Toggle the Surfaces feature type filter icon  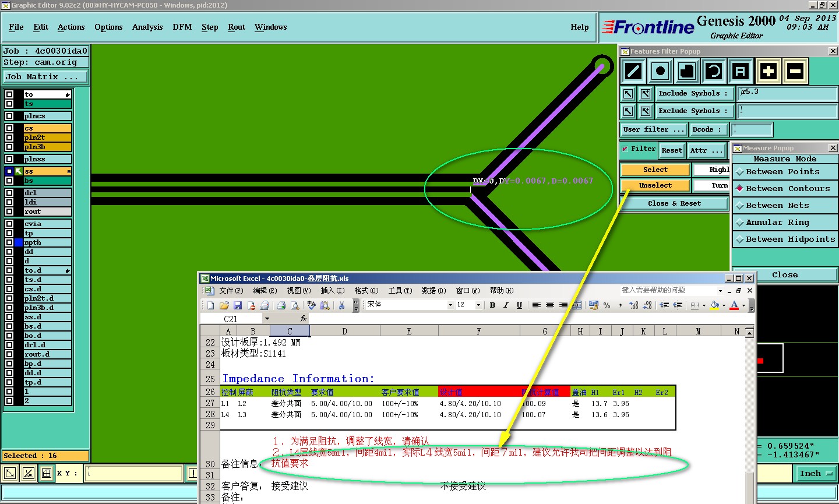pos(687,72)
